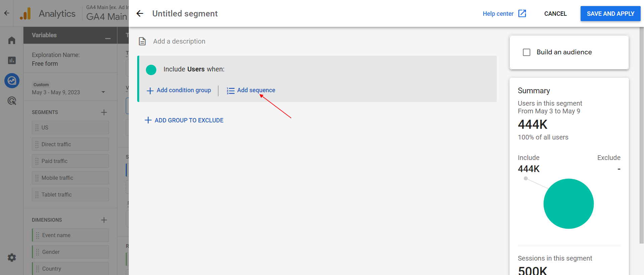The height and width of the screenshot is (275, 644).
Task: Grab the drag handle of Paid traffic
Action: 37,161
